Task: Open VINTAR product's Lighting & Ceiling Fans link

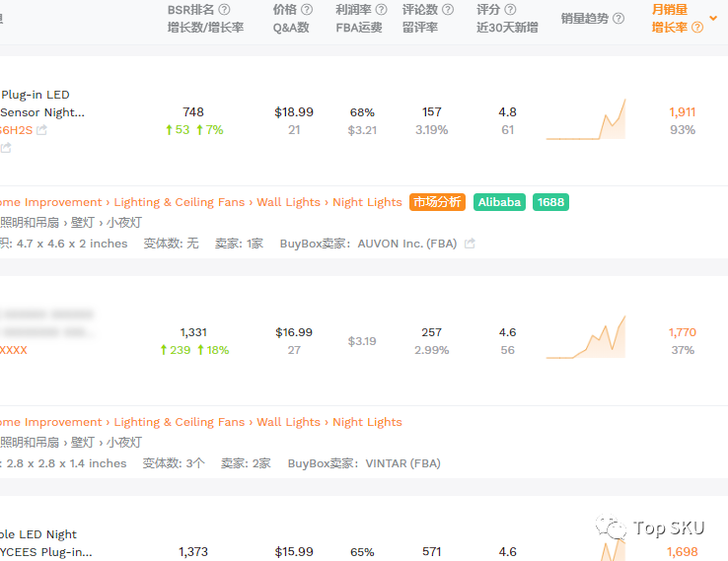Action: (180, 422)
